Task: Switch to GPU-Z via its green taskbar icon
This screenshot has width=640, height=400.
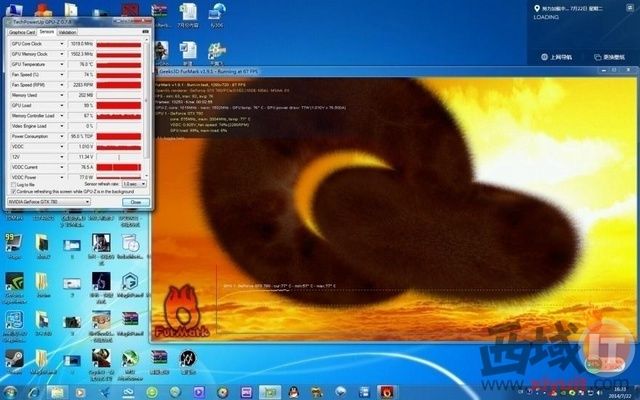Action: (270, 393)
